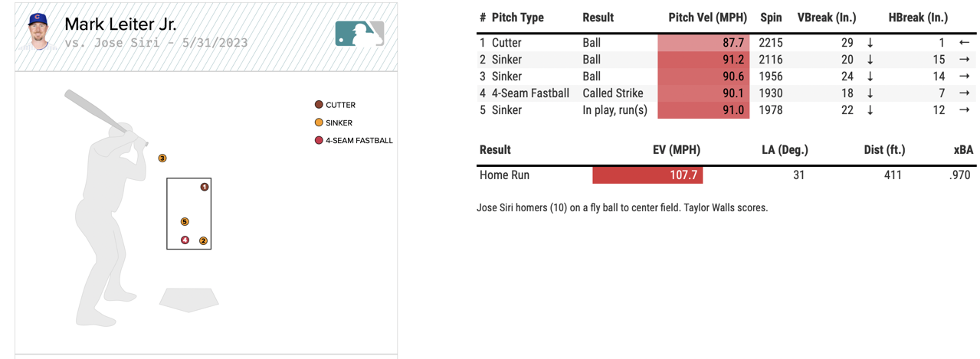The width and height of the screenshot is (980, 359).
Task: Click pitch marker 1 in strike zone
Action: coord(205,187)
